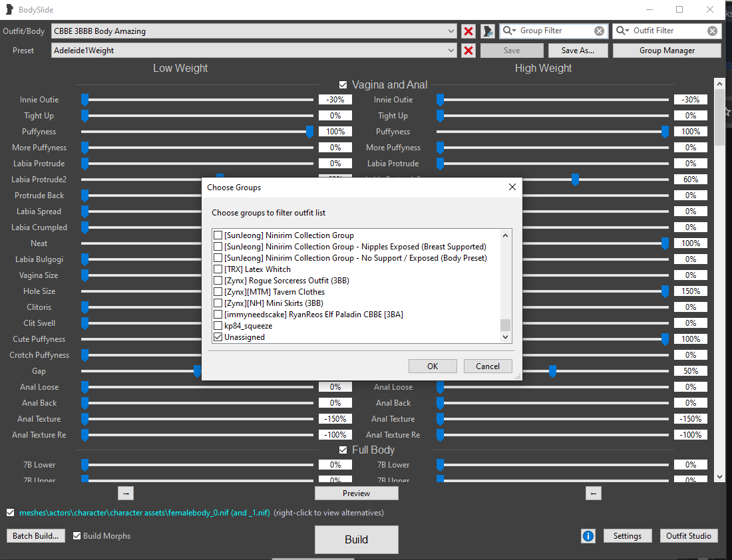This screenshot has width=732, height=560.
Task: Click scroll down arrow in groups list
Action: (505, 337)
